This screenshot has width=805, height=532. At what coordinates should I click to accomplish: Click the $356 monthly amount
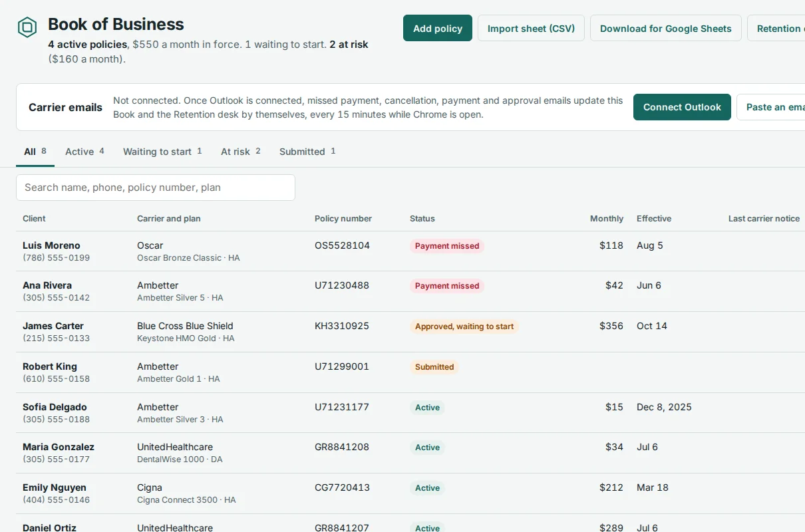(x=611, y=326)
